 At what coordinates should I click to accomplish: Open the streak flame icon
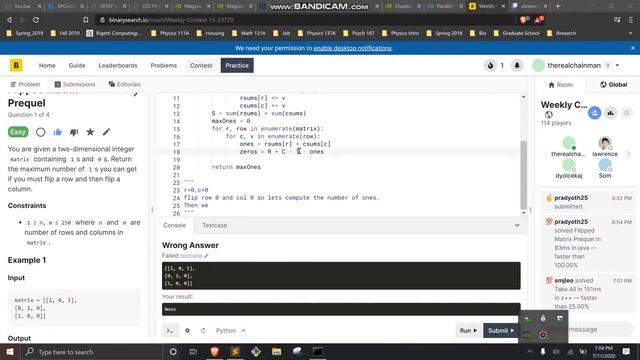point(490,65)
